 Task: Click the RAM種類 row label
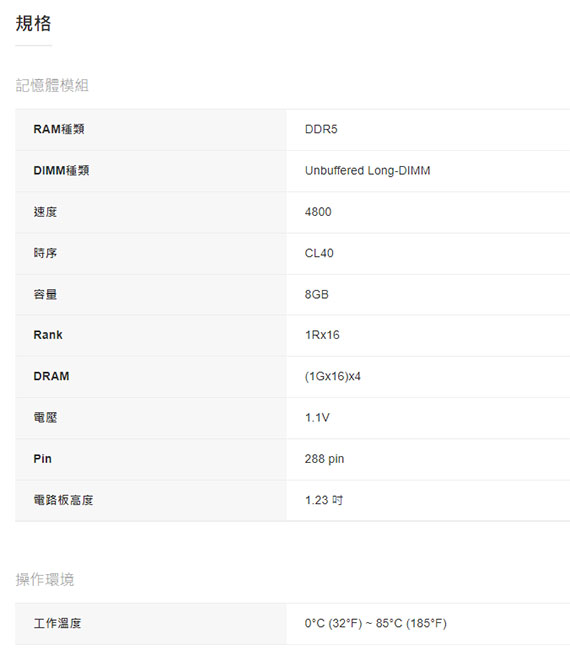(x=59, y=129)
